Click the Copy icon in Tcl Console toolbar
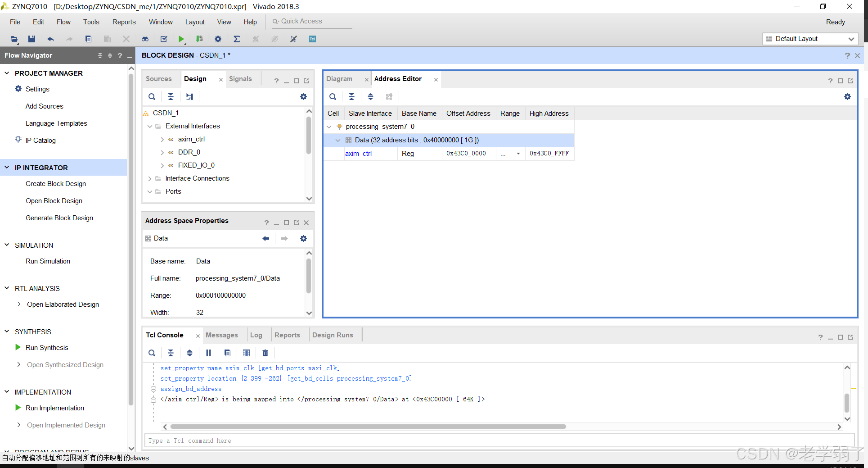This screenshot has height=468, width=868. point(227,353)
